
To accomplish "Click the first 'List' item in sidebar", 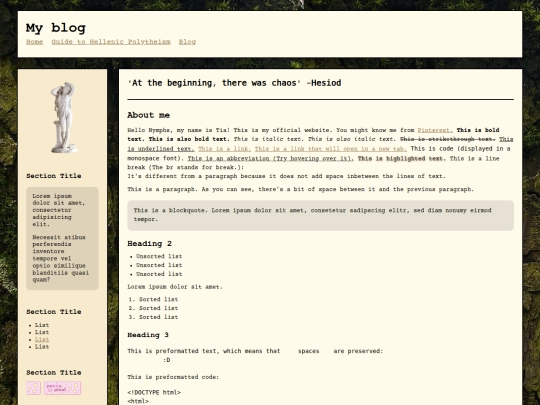I will (x=42, y=325).
